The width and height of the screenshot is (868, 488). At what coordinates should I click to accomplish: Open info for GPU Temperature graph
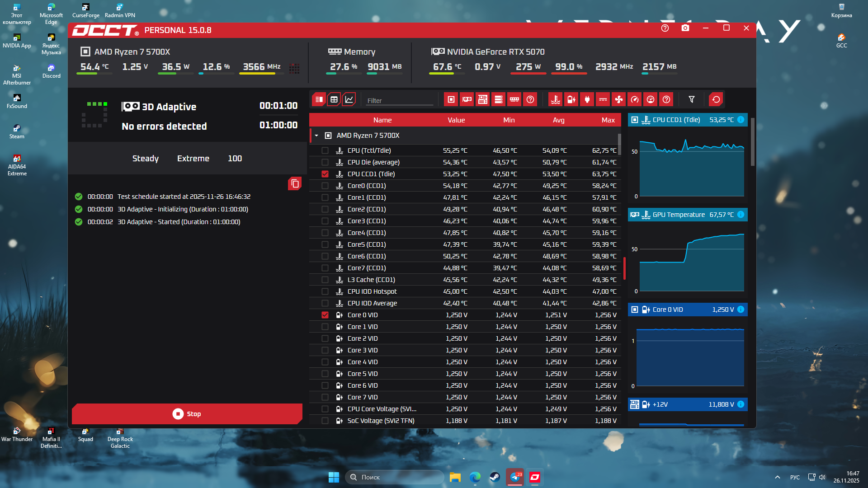coord(741,215)
